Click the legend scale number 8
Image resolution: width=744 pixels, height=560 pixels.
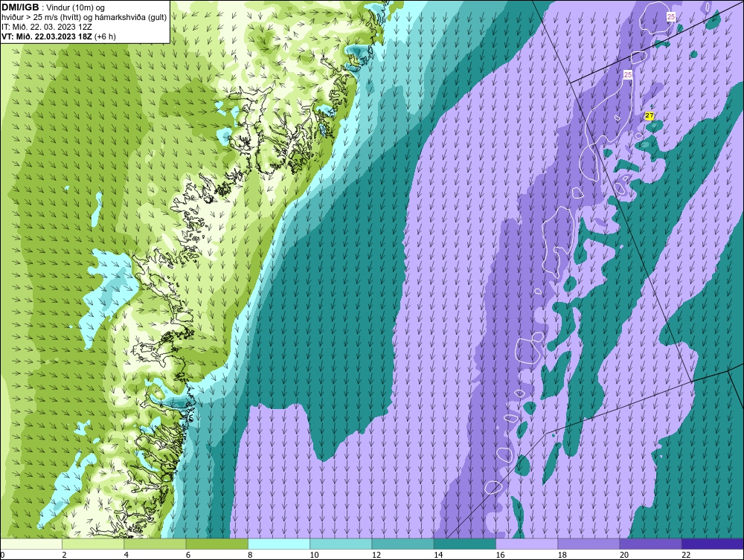[x=250, y=555]
